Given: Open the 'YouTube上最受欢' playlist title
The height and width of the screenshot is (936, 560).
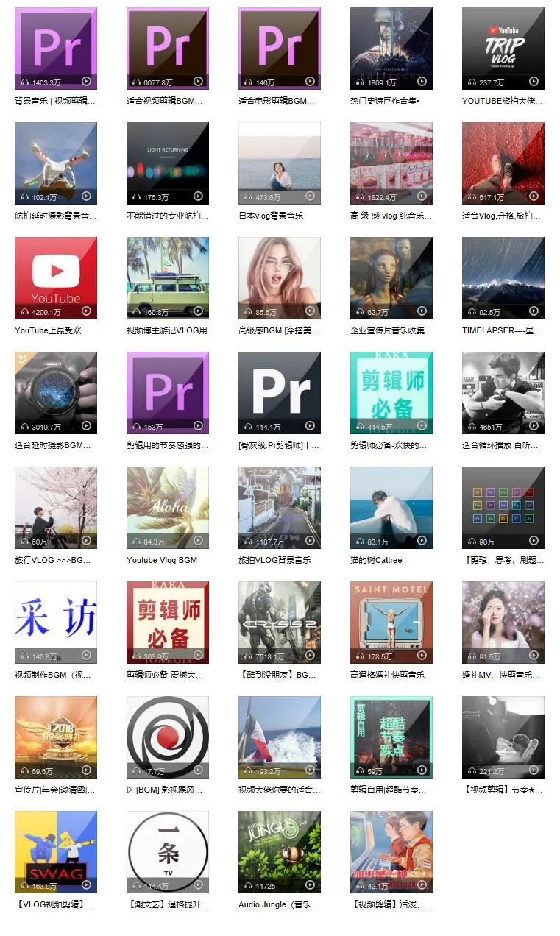Looking at the screenshot, I should pos(52,330).
